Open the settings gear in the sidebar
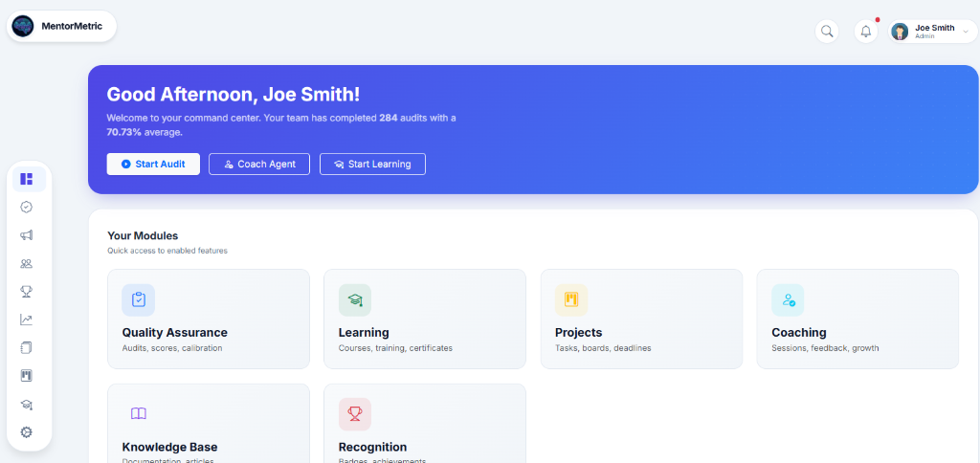 tap(27, 432)
